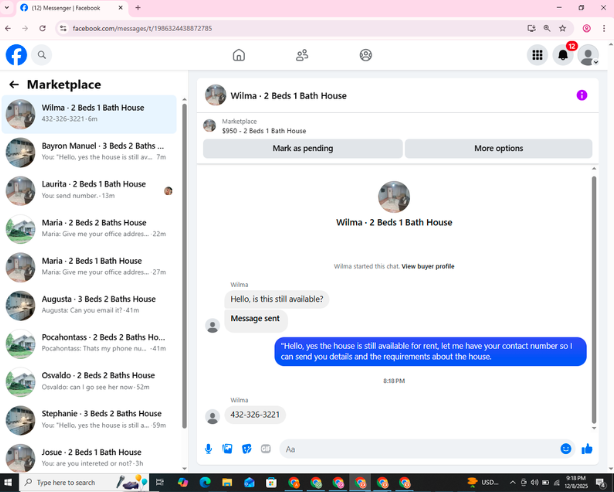The height and width of the screenshot is (492, 614).
Task: Bookmark this page with star icon
Action: (563, 29)
